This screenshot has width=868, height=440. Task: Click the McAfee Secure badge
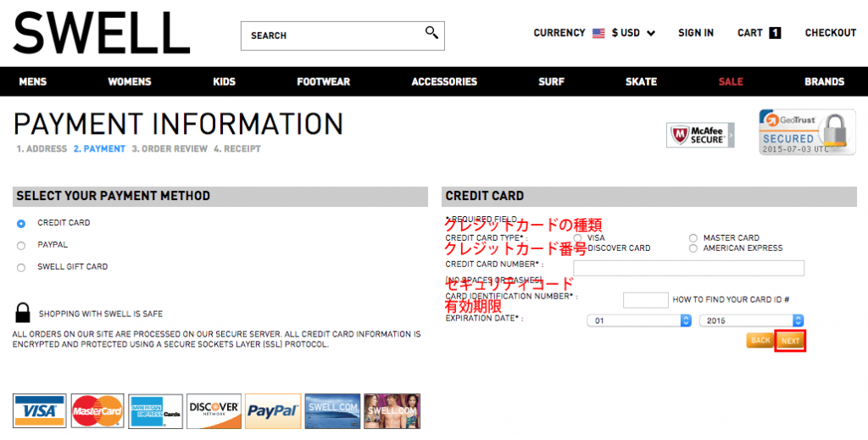[x=700, y=135]
